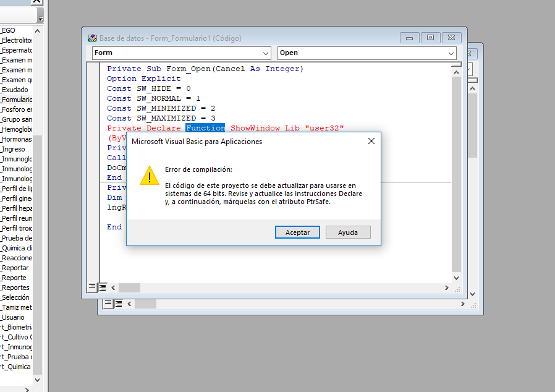The width and height of the screenshot is (555, 392).
Task: Select _Perfil hepa item in navigation pane
Action: pos(16,208)
